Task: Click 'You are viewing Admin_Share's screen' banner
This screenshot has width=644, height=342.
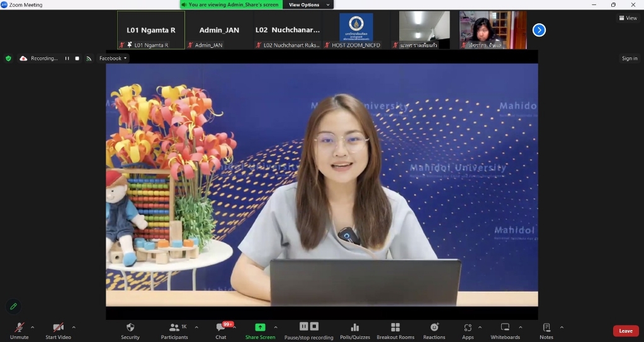Action: pyautogui.click(x=231, y=4)
